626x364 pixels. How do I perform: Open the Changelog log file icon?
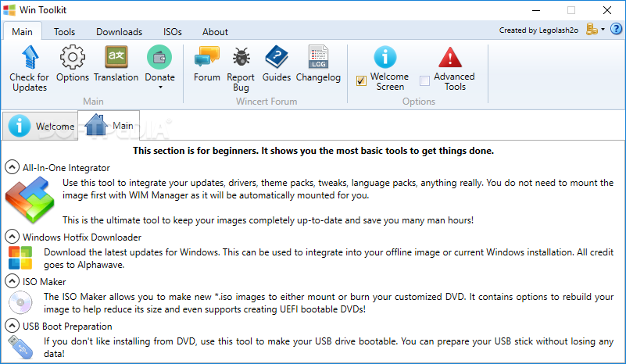point(318,57)
